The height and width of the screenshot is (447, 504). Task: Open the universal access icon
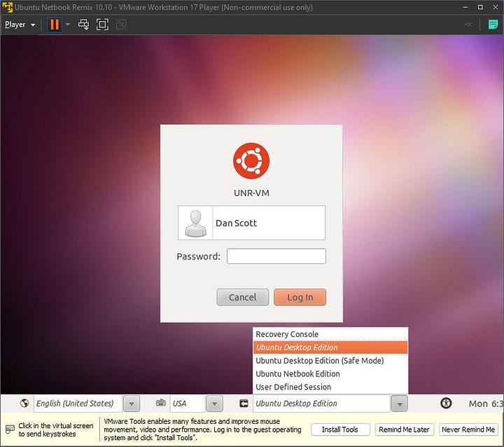446,403
